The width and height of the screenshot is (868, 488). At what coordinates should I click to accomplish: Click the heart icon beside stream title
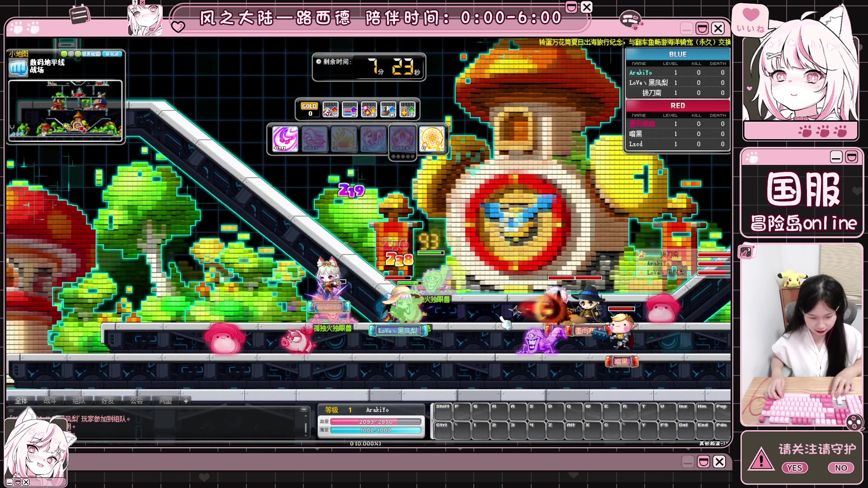[x=178, y=27]
